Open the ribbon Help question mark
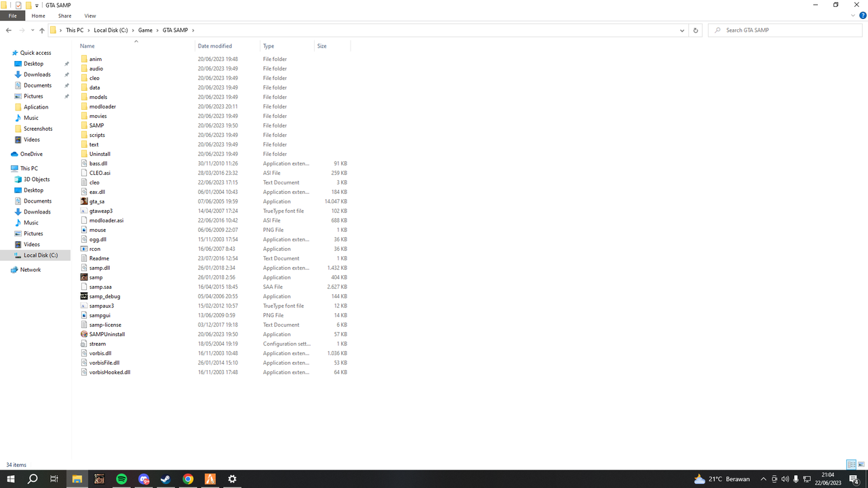Screen dimensions: 868x488 pyautogui.click(x=862, y=16)
